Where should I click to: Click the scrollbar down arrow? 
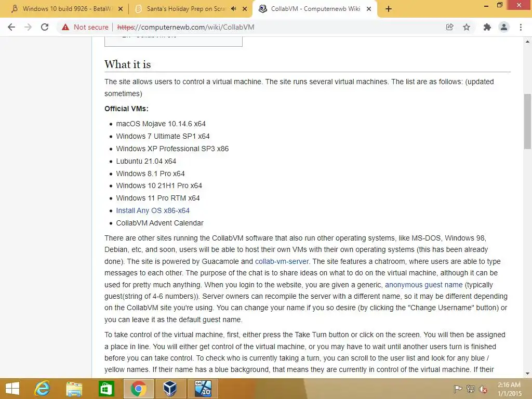point(527,374)
